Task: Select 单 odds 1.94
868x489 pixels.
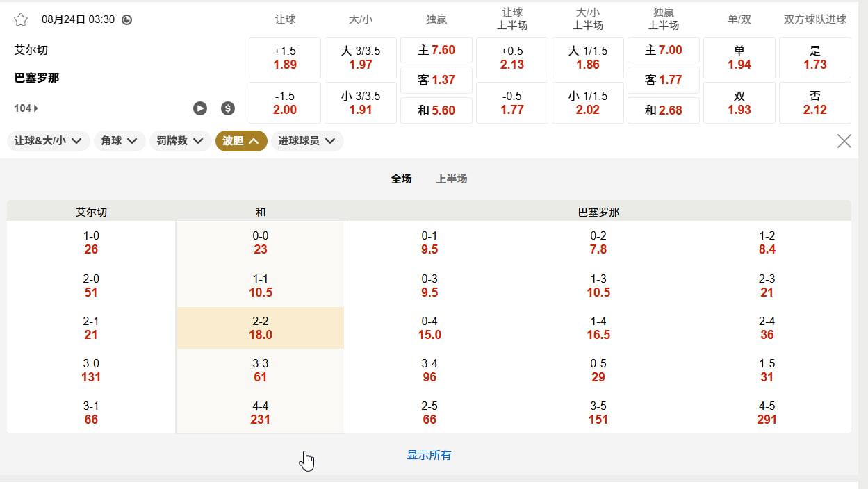Action: 739,58
